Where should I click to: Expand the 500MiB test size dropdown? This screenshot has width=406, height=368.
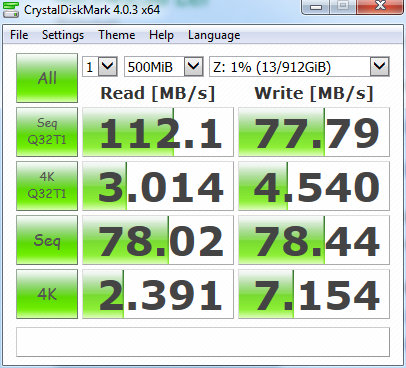coord(164,67)
